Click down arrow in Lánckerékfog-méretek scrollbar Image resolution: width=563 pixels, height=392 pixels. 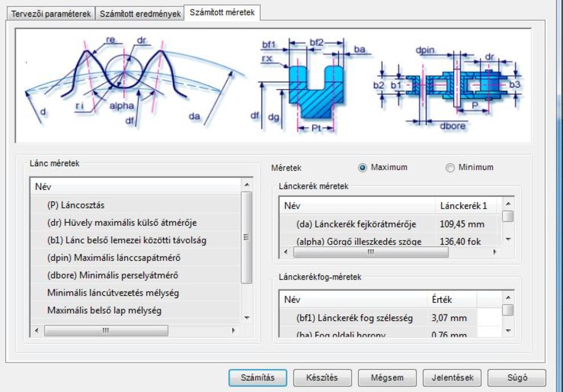point(508,331)
